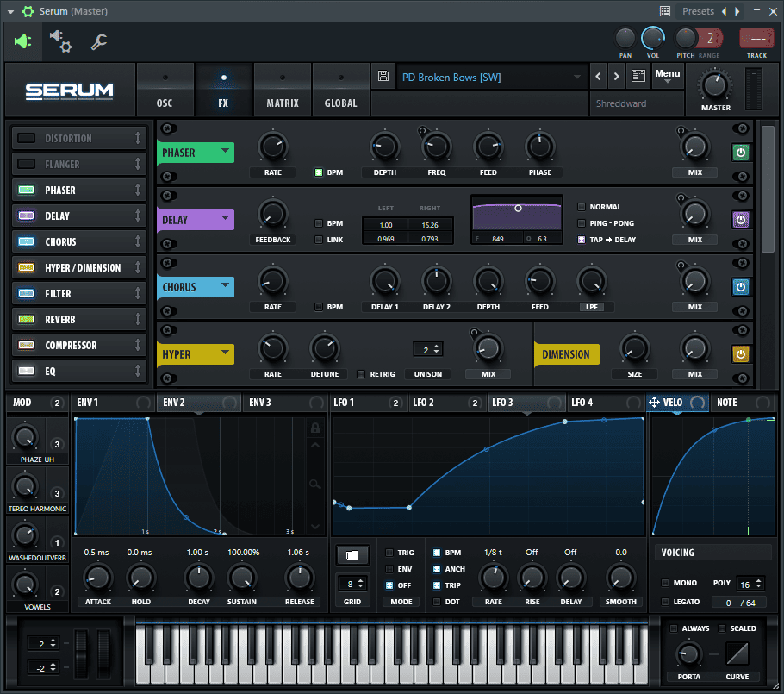Viewport: 784px width, 694px height.
Task: Click reorder arrows on the EQ row
Action: point(138,371)
